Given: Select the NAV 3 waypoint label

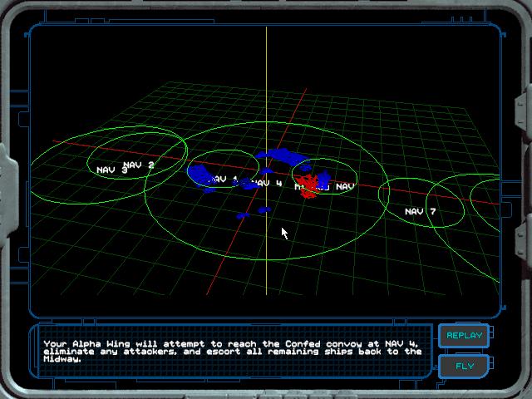Looking at the screenshot, I should 112,170.
